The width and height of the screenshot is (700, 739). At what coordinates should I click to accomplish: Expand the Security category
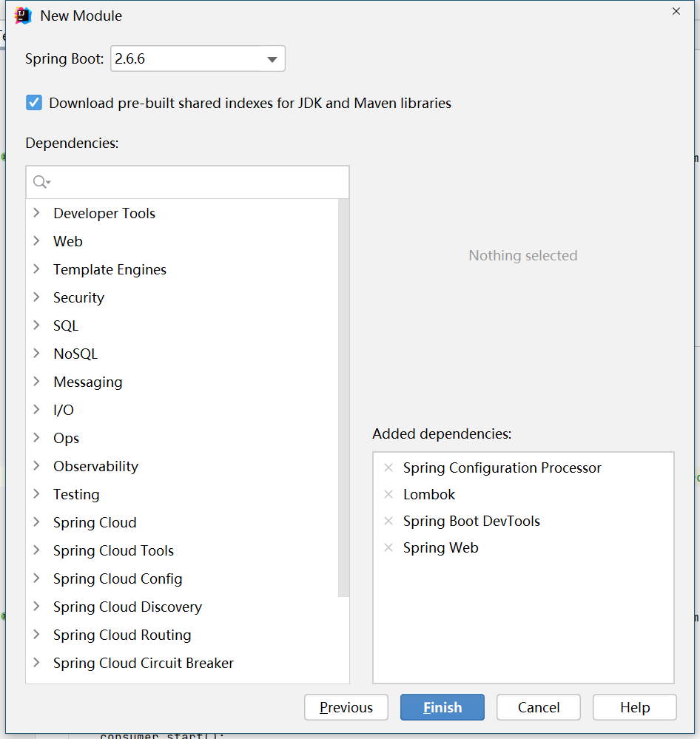pos(36,297)
